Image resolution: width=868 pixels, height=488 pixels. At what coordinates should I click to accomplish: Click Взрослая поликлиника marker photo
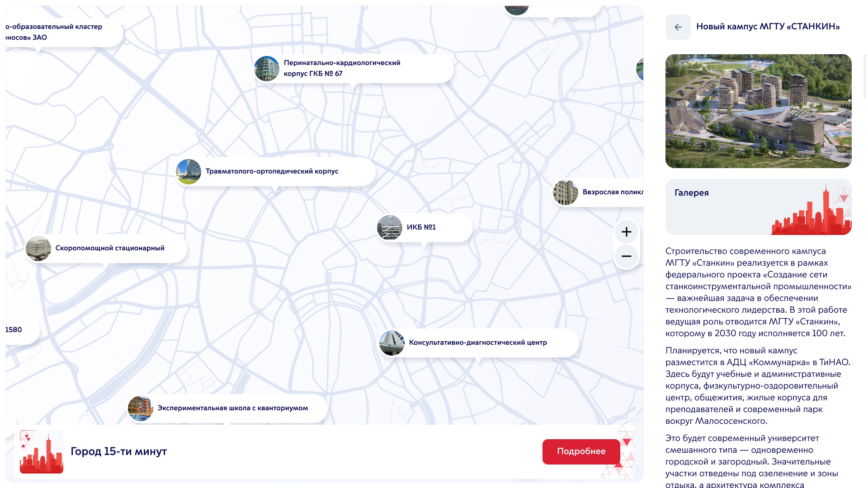(x=566, y=192)
